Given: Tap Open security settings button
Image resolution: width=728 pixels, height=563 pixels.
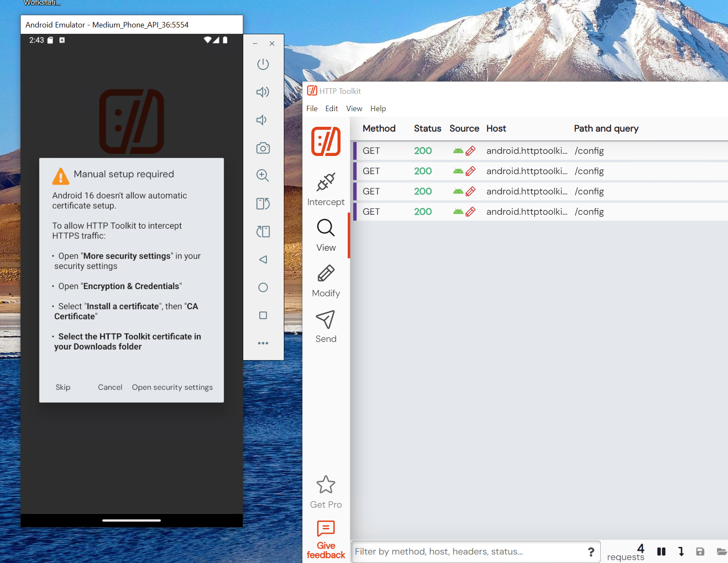Looking at the screenshot, I should (x=172, y=387).
